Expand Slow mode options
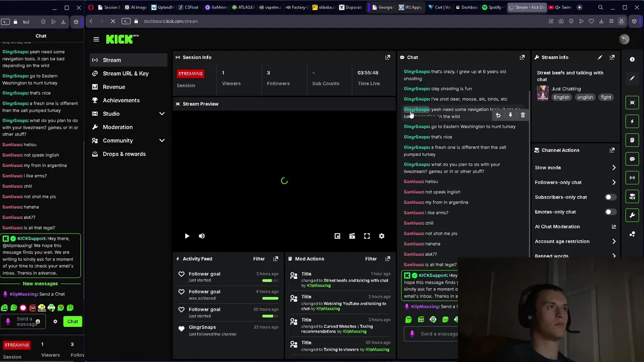 (614, 167)
